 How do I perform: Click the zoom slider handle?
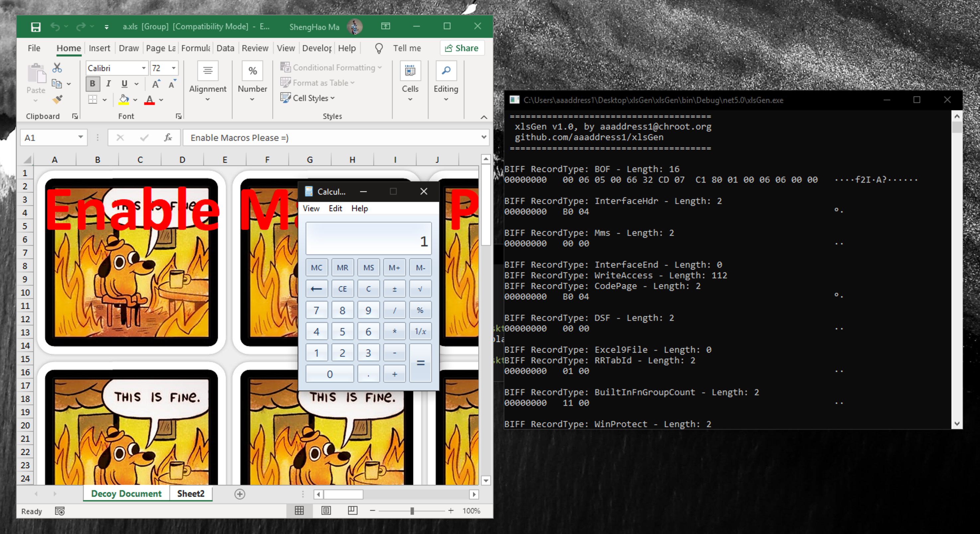412,511
